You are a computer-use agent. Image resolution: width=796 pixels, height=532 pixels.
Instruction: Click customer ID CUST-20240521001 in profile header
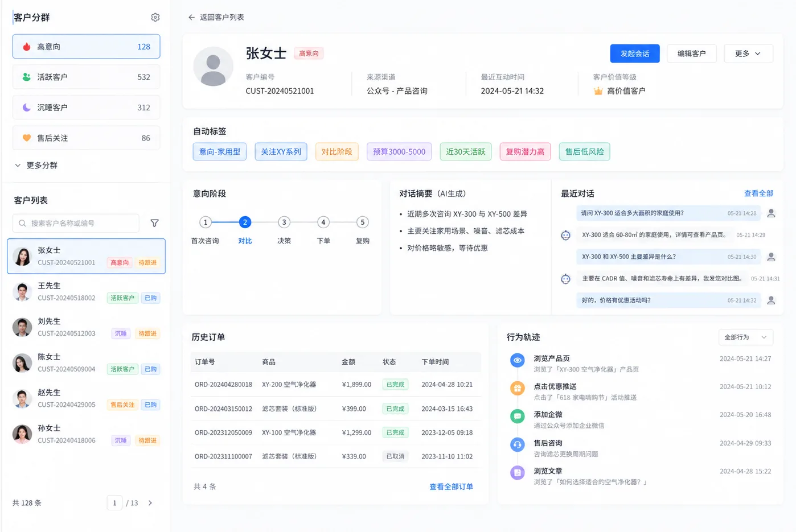(x=280, y=91)
